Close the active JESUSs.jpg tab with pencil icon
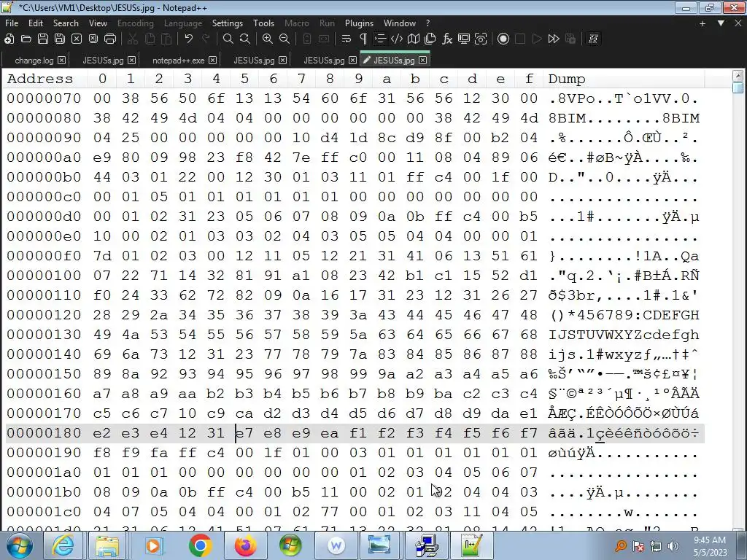 pyautogui.click(x=422, y=61)
